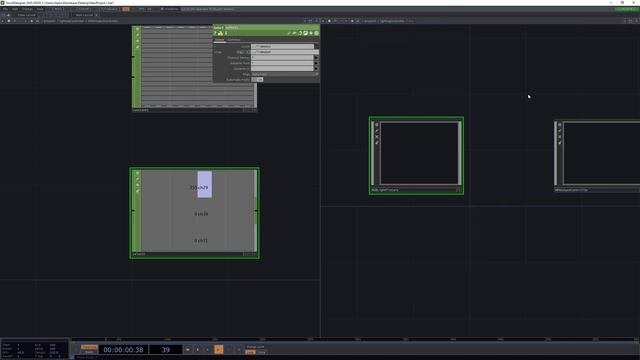
Task: Open the Forum link in top bar
Action: (84, 9)
